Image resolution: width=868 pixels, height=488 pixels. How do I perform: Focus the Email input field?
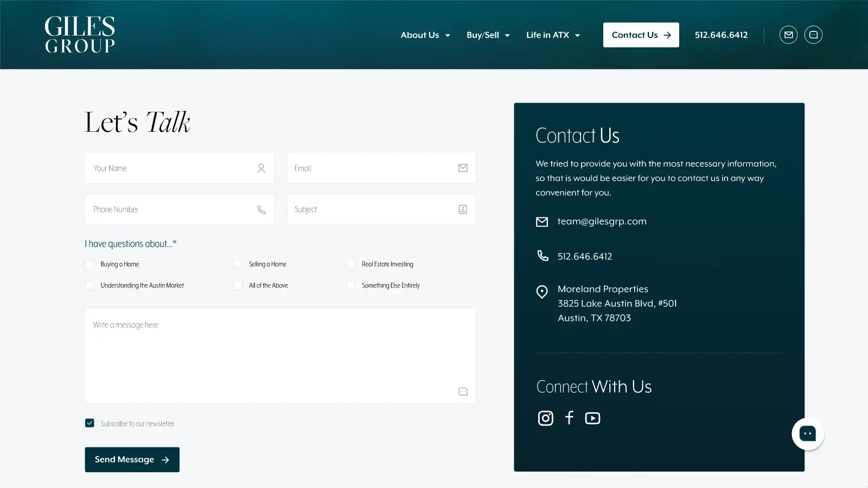[381, 168]
